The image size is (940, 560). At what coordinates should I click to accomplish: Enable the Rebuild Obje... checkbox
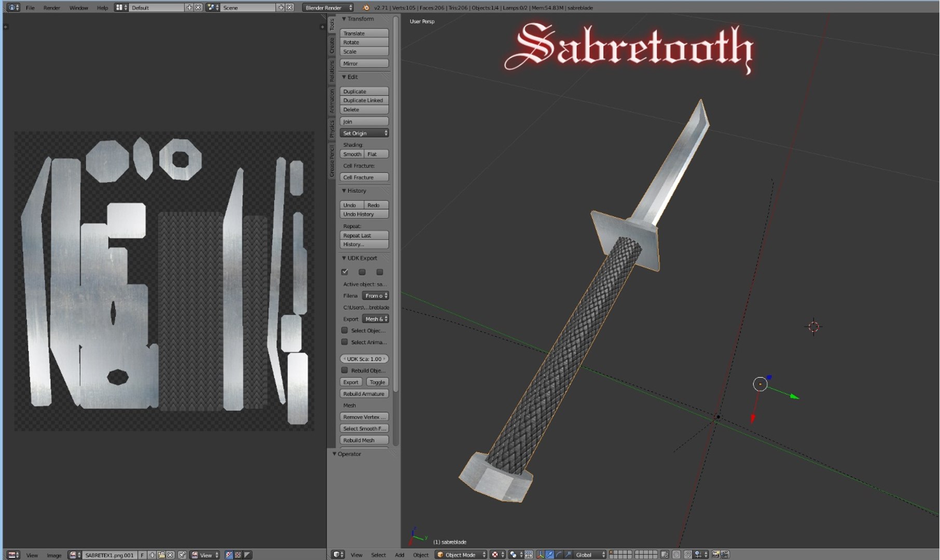(x=344, y=370)
